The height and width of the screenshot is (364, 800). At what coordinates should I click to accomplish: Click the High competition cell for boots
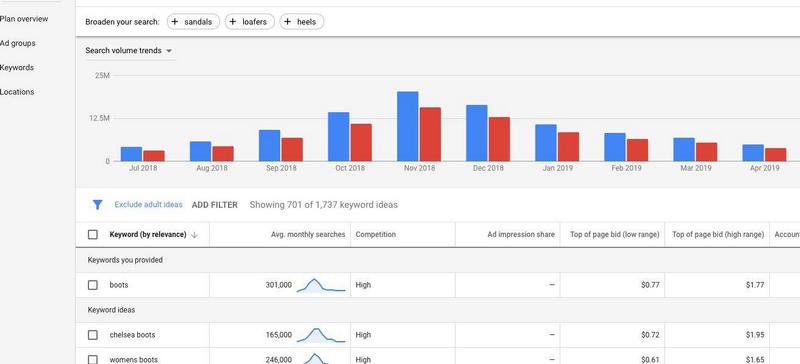pos(363,285)
